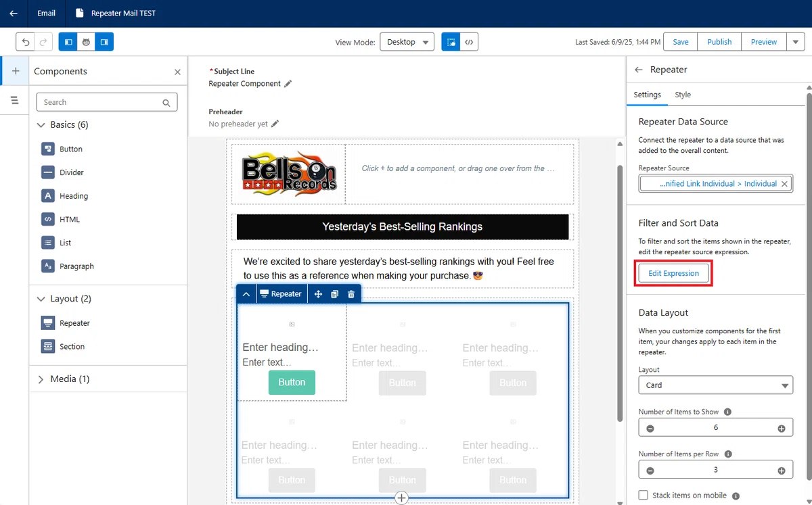812x505 pixels.
Task: Duplicate the Repeater component
Action: (x=334, y=294)
